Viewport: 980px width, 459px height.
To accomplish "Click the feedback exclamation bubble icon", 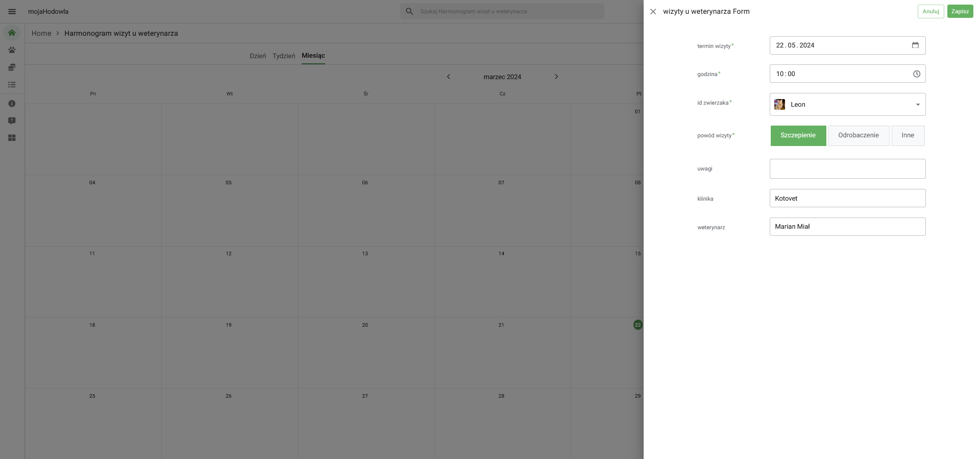I will point(12,121).
